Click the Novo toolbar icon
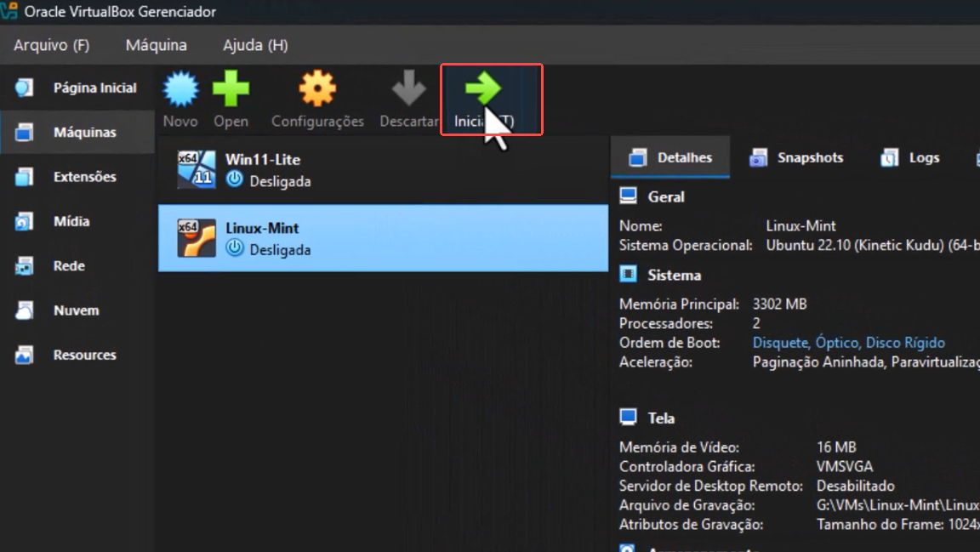 click(180, 88)
